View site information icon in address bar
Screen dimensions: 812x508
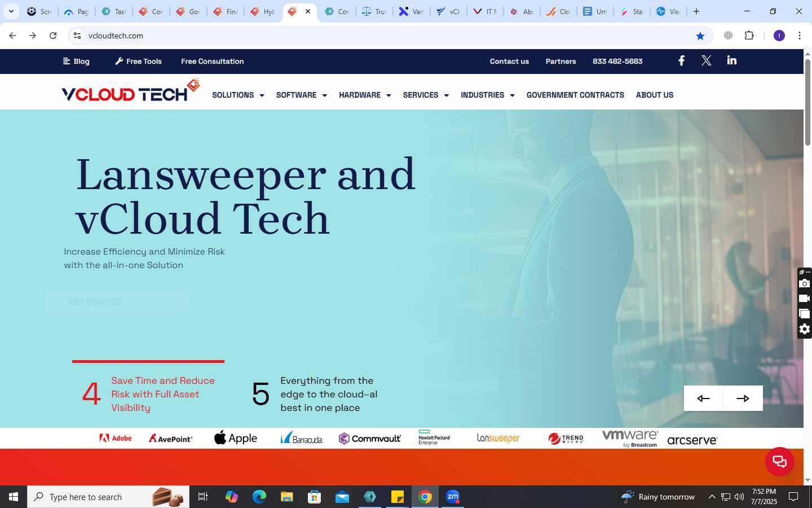coord(77,36)
